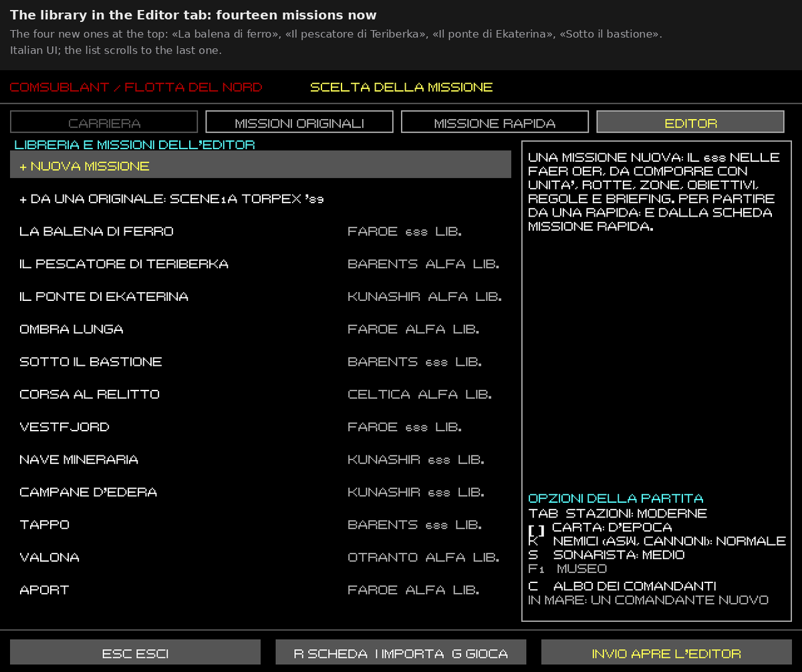Click CELTICA ALFA LIB. label

(420, 395)
